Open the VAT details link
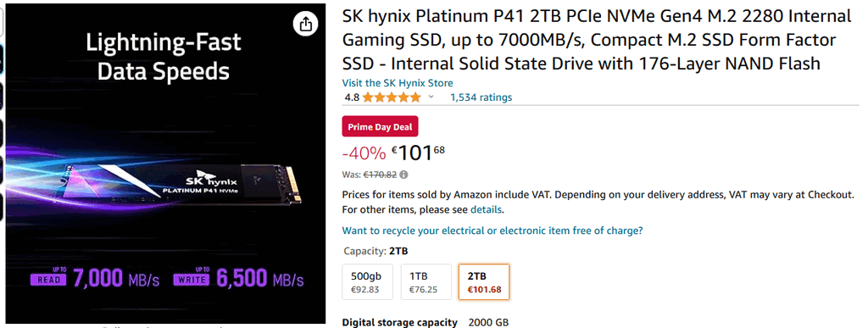 click(x=486, y=209)
